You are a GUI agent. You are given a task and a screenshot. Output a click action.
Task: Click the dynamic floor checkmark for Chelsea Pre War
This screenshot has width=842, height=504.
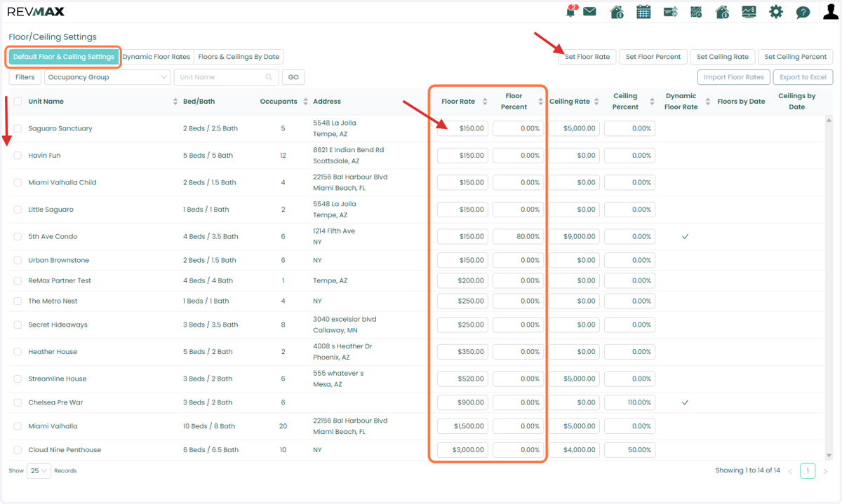click(x=685, y=402)
